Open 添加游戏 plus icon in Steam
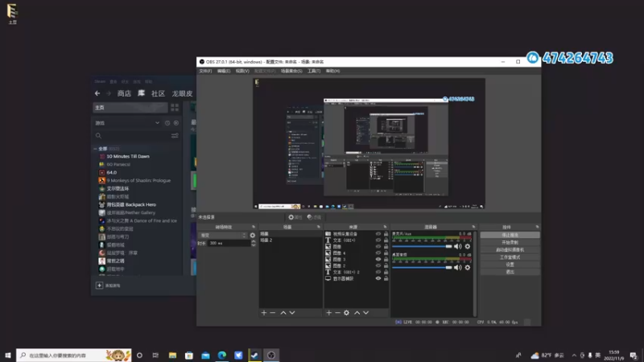Image resolution: width=644 pixels, height=362 pixels. click(x=99, y=286)
